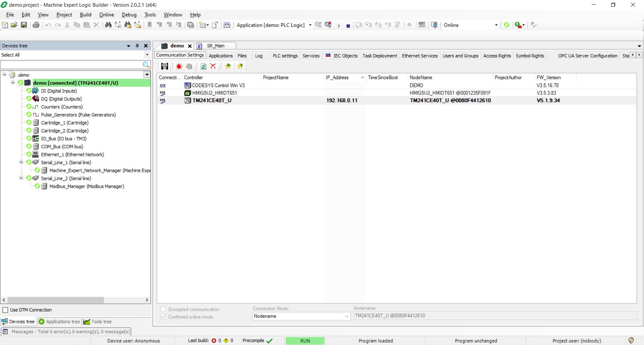The image size is (644, 345).
Task: Select the Ethernet_1 (Ethernet Network) tree item
Action: tap(72, 154)
